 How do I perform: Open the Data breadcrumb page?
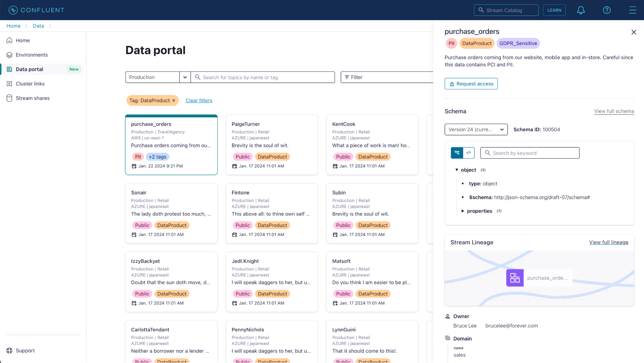[38, 26]
